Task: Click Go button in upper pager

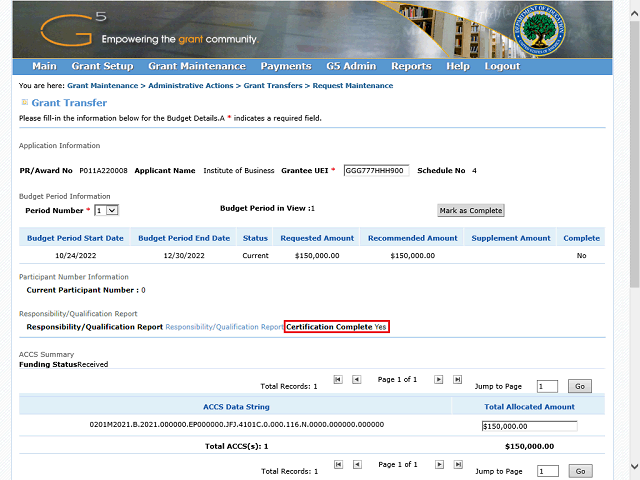Action: point(580,386)
